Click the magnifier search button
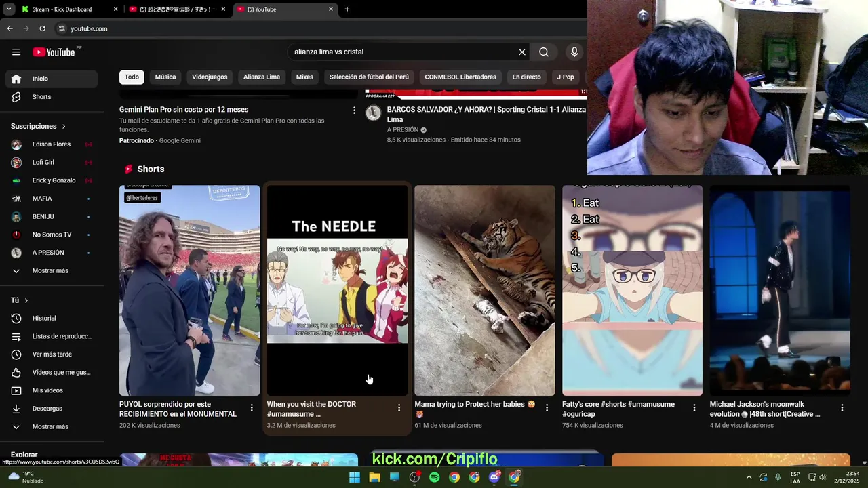This screenshot has height=488, width=868. [x=544, y=52]
